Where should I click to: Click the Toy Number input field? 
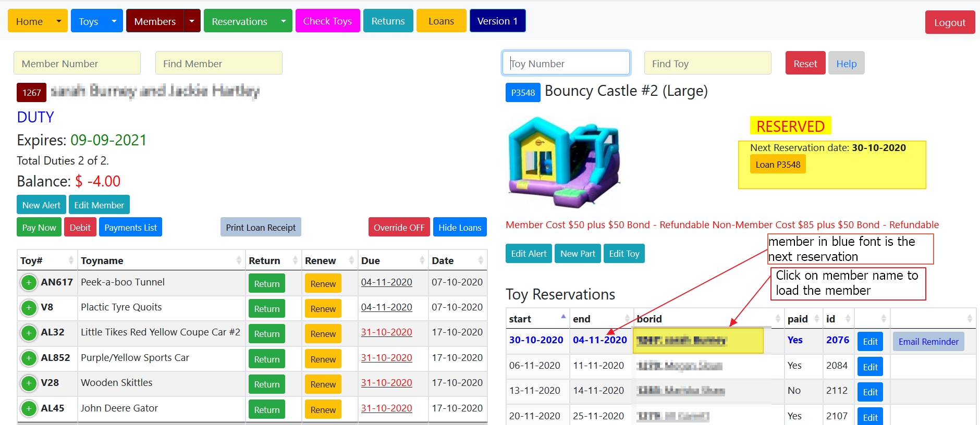[566, 64]
